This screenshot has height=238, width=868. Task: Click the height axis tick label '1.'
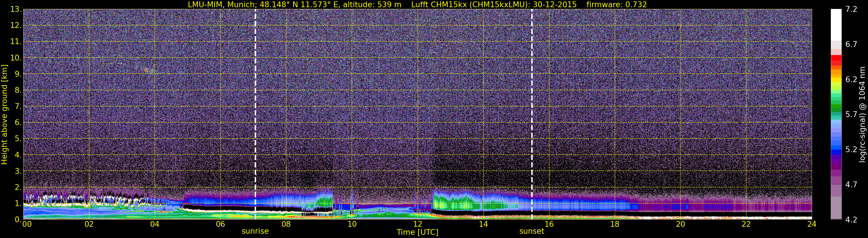(x=18, y=203)
